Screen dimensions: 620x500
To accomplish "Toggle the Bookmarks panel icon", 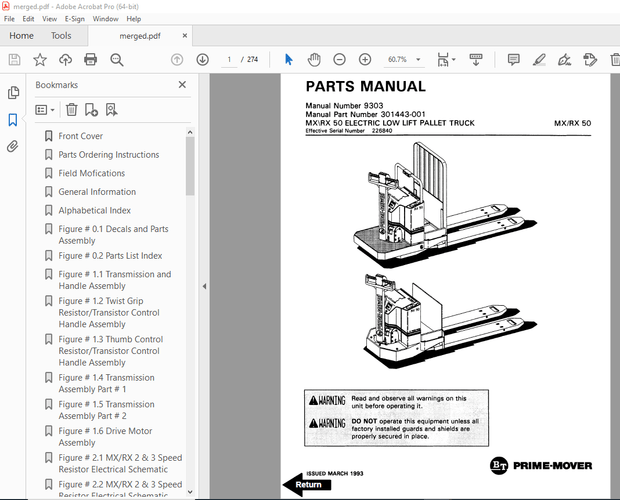I will 13,119.
